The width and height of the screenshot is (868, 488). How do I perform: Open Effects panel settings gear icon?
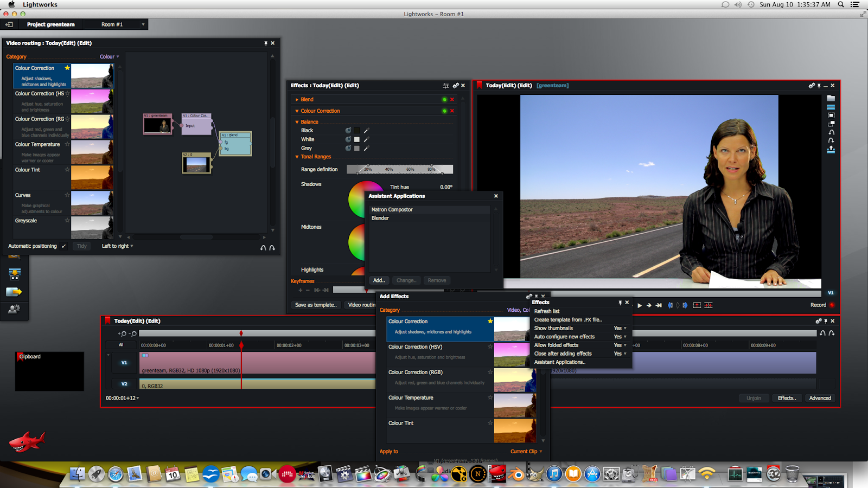(x=456, y=86)
